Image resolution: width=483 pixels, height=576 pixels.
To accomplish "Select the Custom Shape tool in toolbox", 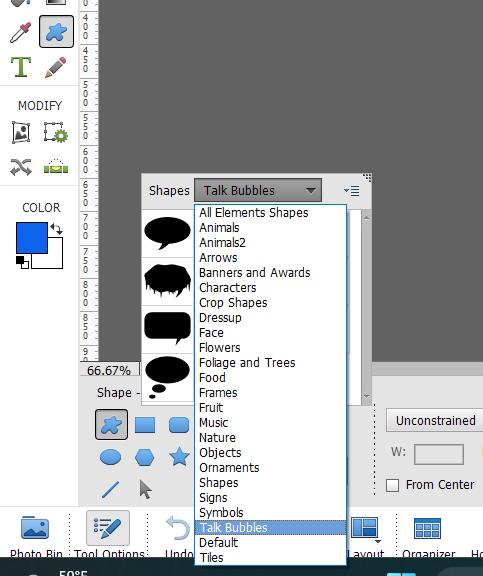I will click(56, 32).
